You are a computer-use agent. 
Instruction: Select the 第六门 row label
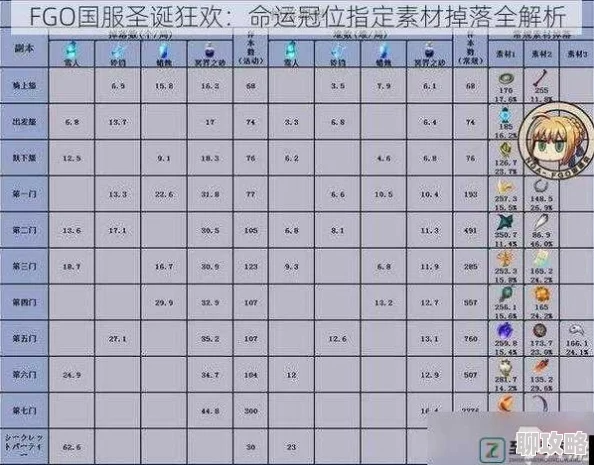pos(24,375)
